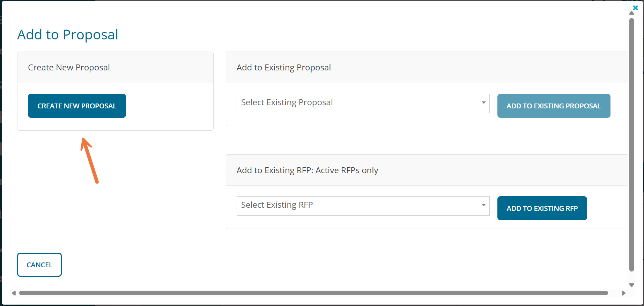Close the Add to Proposal dialog
This screenshot has height=306, width=644.
(x=635, y=8)
